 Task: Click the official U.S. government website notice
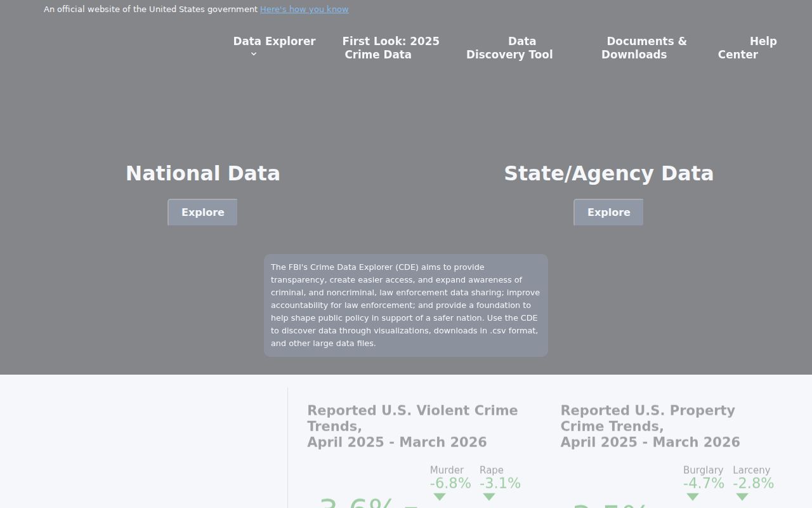tap(150, 9)
